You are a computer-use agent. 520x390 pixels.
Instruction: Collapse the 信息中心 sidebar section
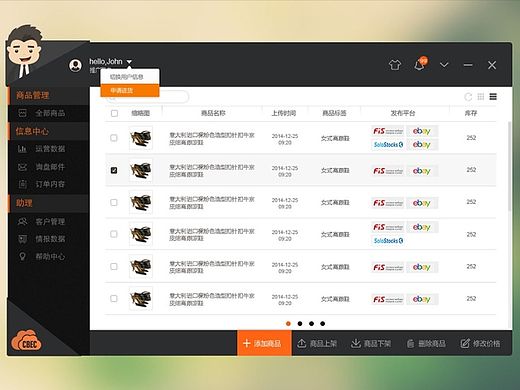click(48, 131)
